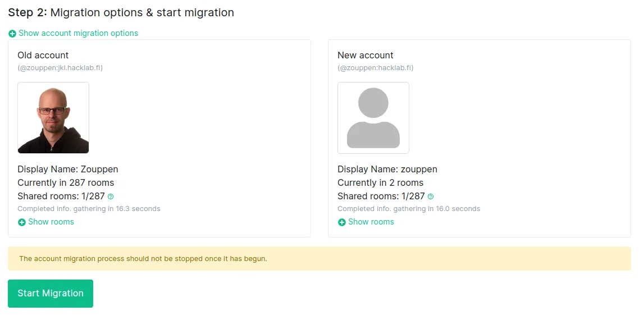The width and height of the screenshot is (644, 320).
Task: Click Completed info. gathering in 16.0 seconds
Action: [409, 209]
